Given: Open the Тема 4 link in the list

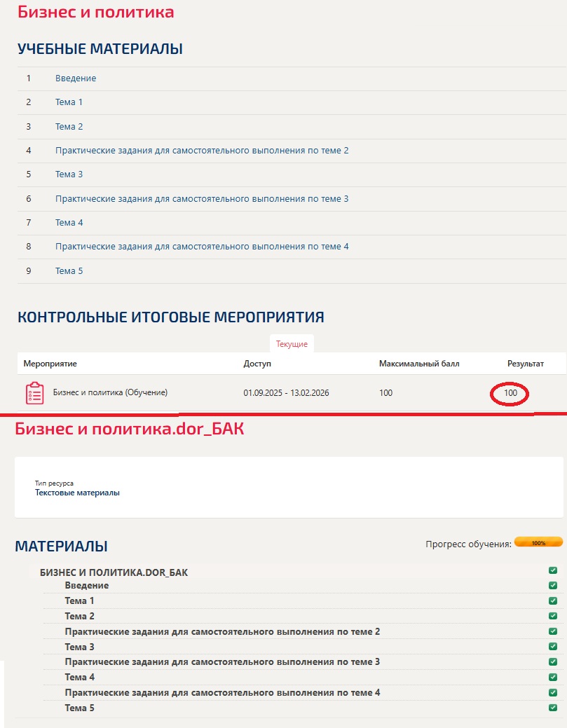Looking at the screenshot, I should 69,223.
